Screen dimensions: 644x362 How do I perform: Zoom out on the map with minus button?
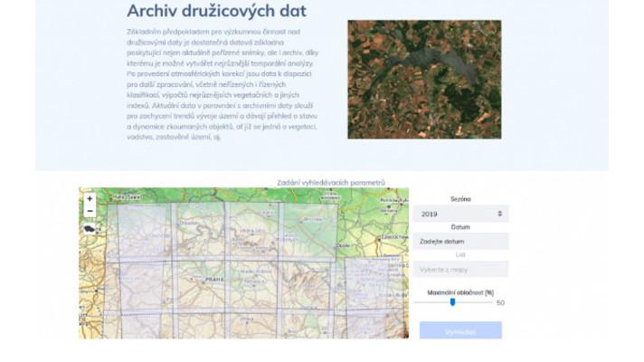(x=90, y=211)
